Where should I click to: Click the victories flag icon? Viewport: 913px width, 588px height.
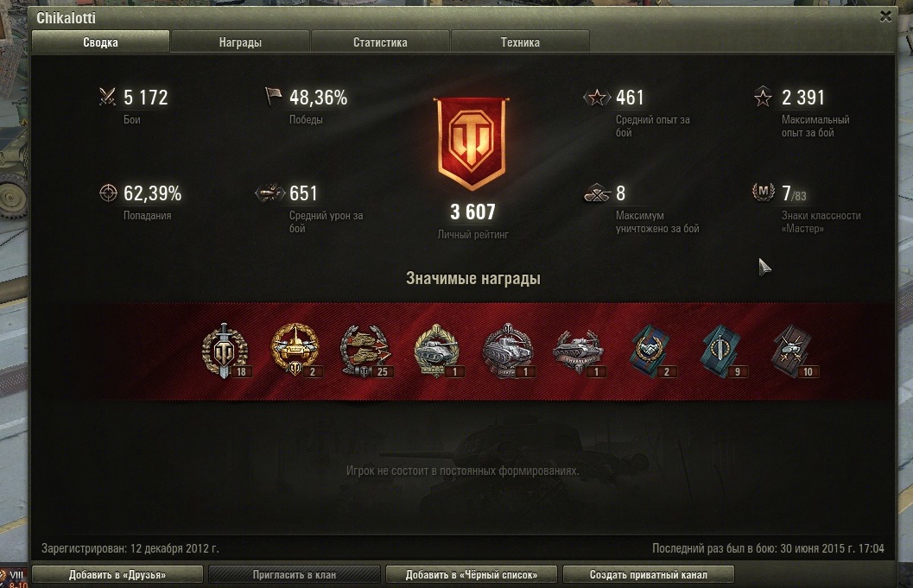(273, 96)
